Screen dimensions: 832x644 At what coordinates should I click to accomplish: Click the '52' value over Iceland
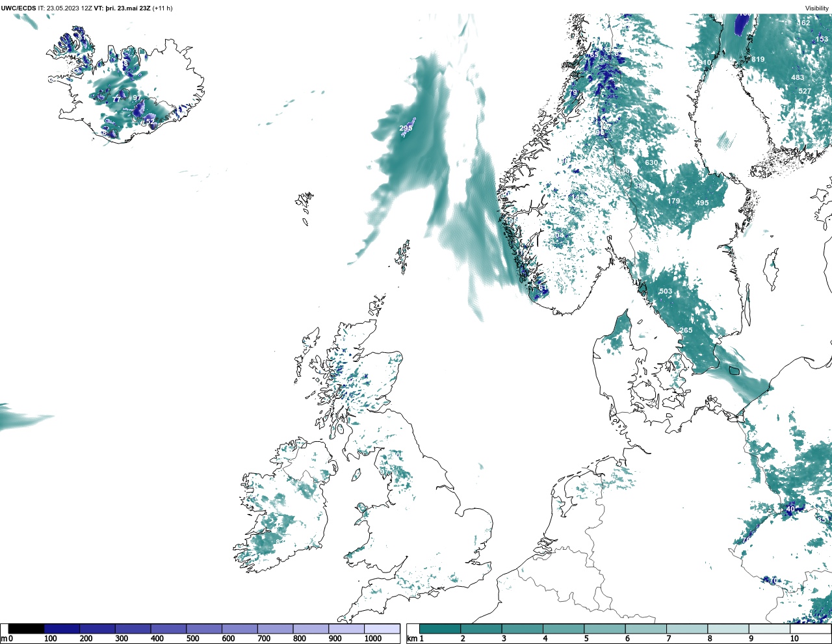coord(150,122)
